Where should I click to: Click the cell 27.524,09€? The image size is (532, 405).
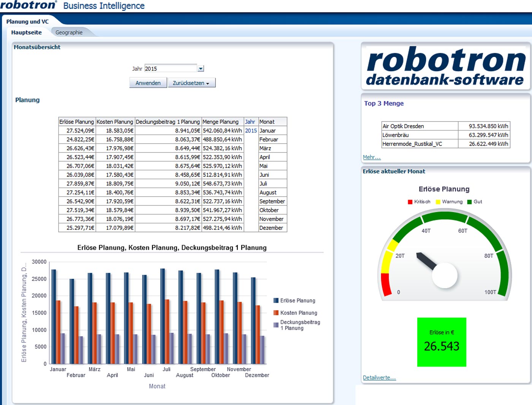[77, 130]
